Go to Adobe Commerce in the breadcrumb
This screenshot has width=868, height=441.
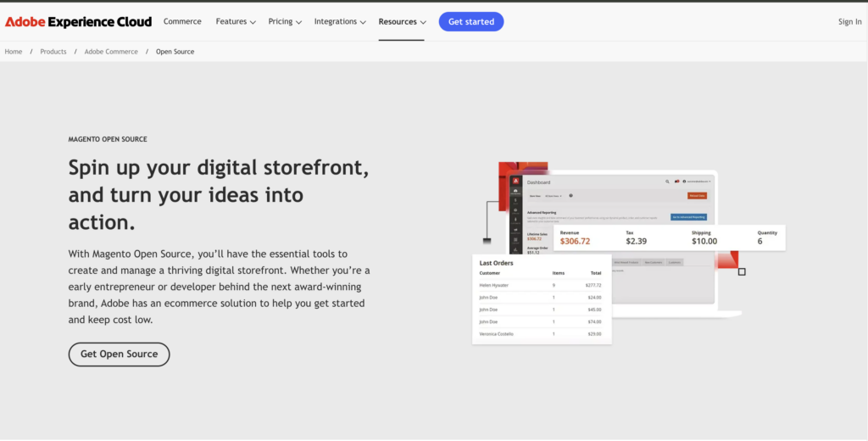click(111, 52)
